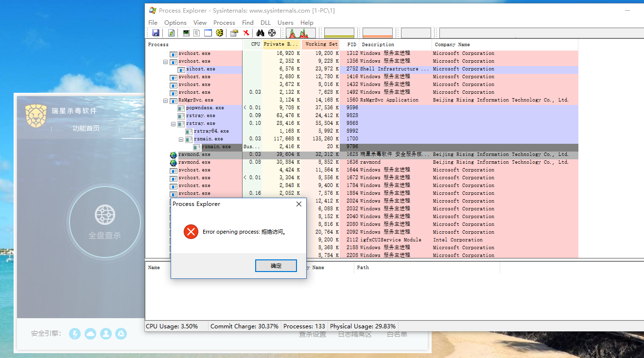This screenshot has width=644, height=358.
Task: Open System Information from the toolbar icon
Action: pos(186,33)
